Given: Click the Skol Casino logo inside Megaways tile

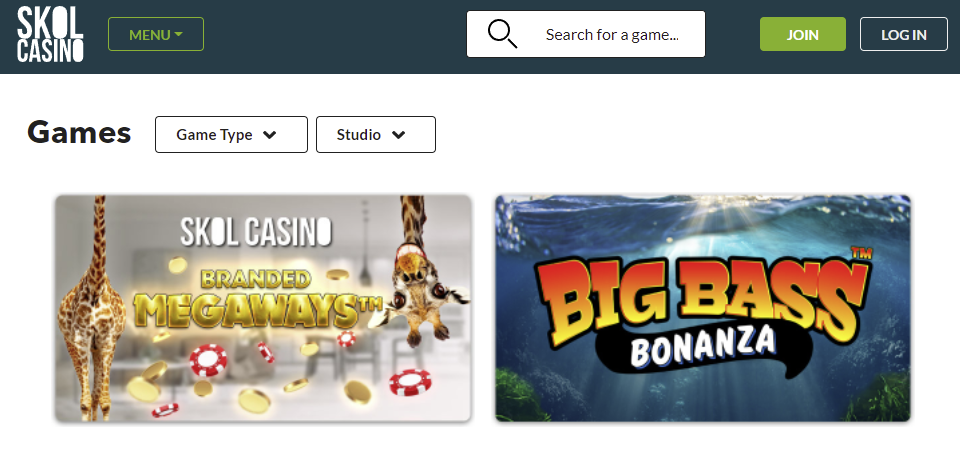Looking at the screenshot, I should (x=256, y=232).
